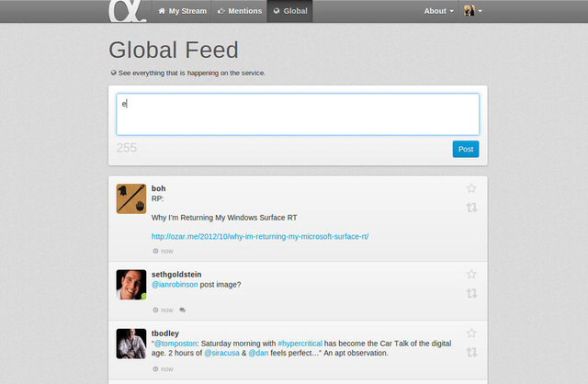The width and height of the screenshot is (588, 384).
Task: View sethgoldstein's profile picture
Action: click(131, 284)
